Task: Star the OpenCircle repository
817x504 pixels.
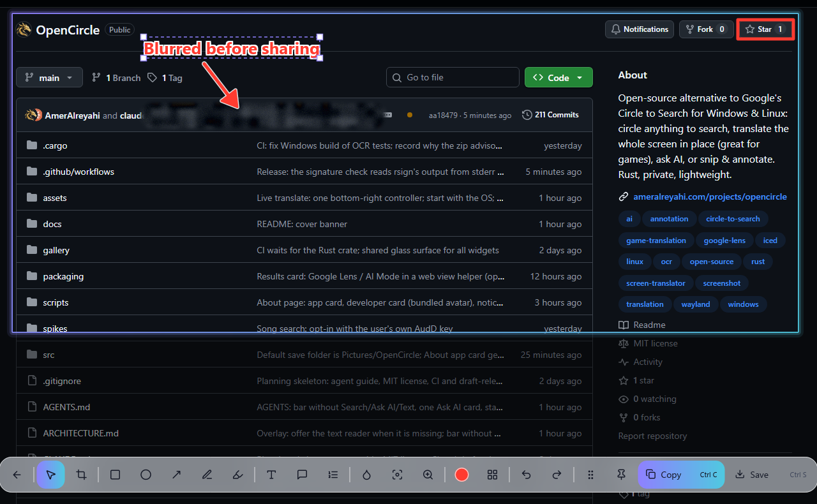Action: (x=765, y=29)
